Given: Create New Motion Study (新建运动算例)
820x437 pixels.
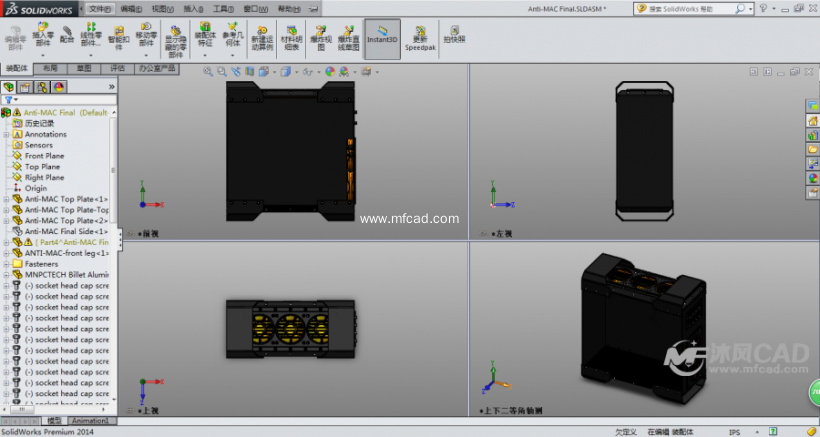Looking at the screenshot, I should coord(262,38).
